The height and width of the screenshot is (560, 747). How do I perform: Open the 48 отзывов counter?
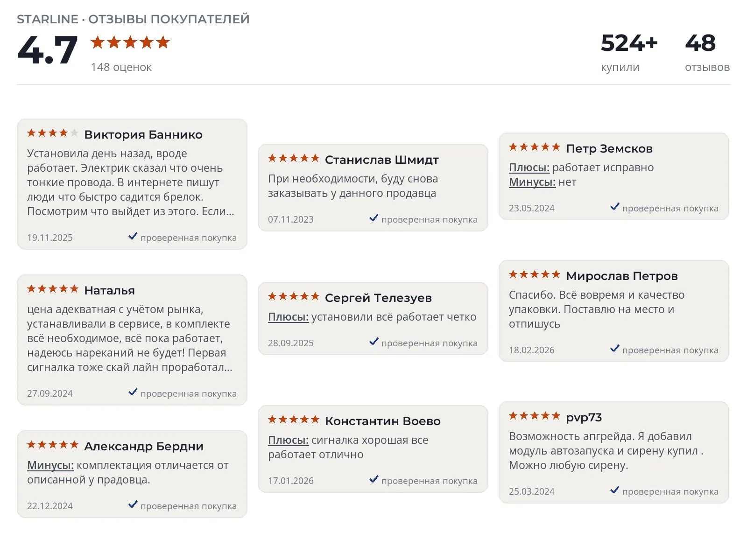(x=707, y=52)
